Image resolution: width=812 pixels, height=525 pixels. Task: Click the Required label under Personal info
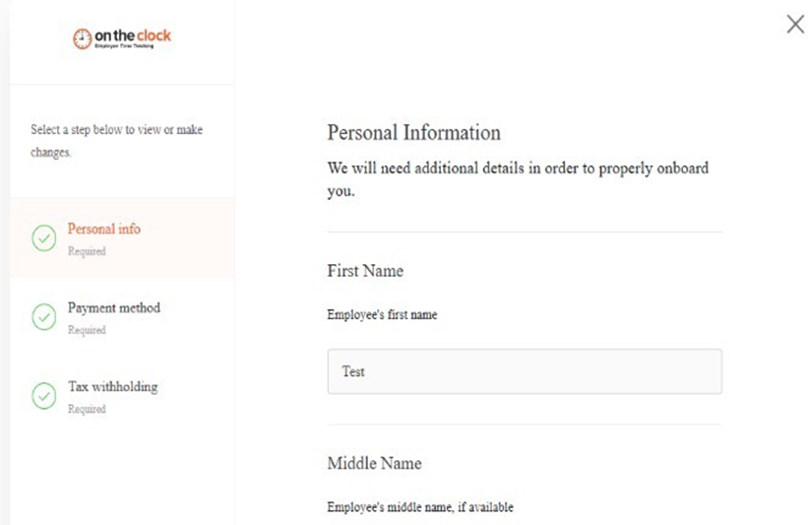coord(87,251)
